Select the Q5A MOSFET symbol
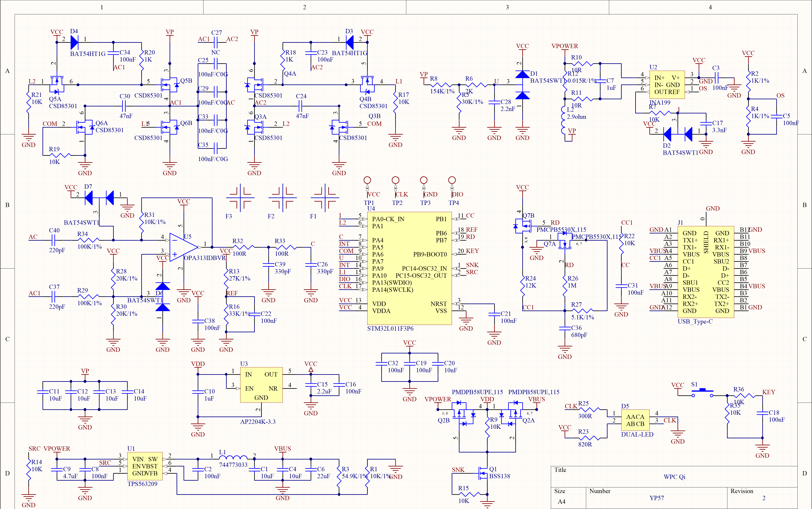The height and width of the screenshot is (509, 812). pos(56,85)
